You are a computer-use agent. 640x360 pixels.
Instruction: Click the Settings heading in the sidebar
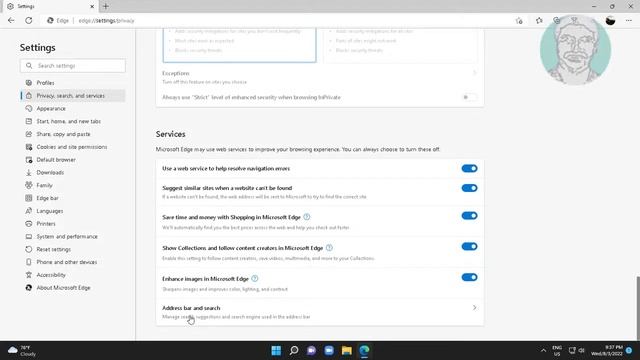click(38, 48)
